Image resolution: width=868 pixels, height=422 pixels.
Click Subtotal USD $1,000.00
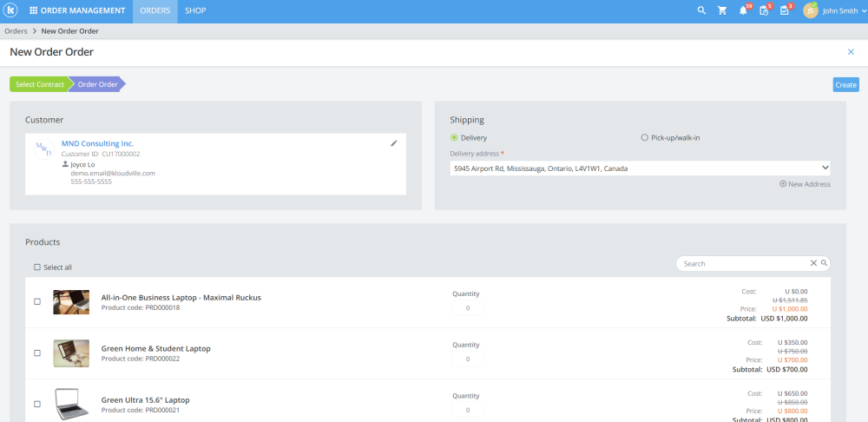coord(767,319)
